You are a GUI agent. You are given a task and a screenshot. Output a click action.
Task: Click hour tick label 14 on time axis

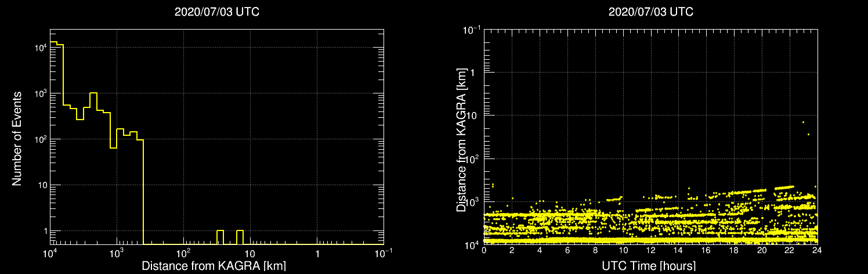pyautogui.click(x=678, y=251)
